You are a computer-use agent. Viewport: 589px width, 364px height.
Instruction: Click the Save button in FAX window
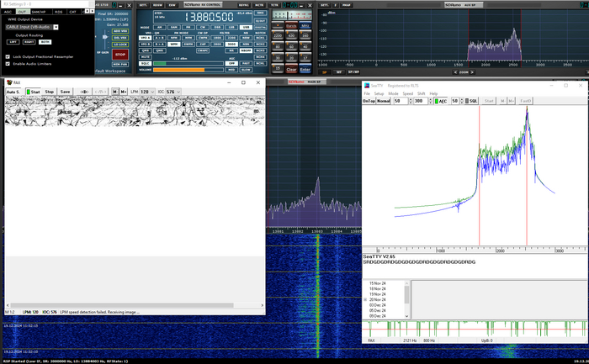coord(65,92)
